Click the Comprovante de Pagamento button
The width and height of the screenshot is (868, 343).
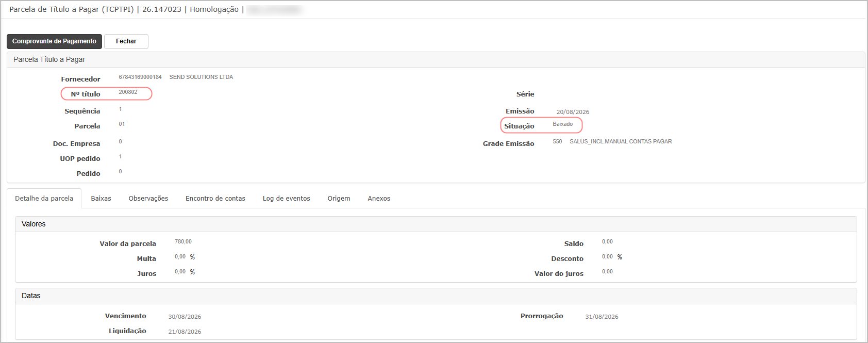click(54, 41)
